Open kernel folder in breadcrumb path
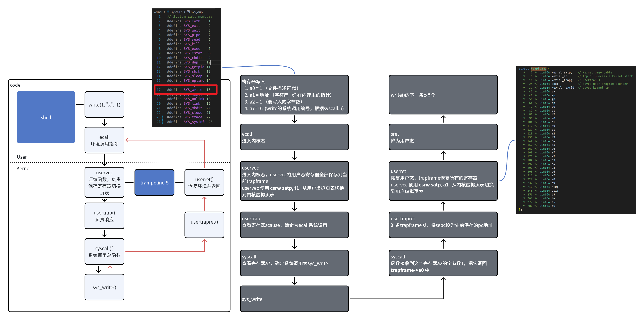This screenshot has height=320, width=644. (158, 12)
